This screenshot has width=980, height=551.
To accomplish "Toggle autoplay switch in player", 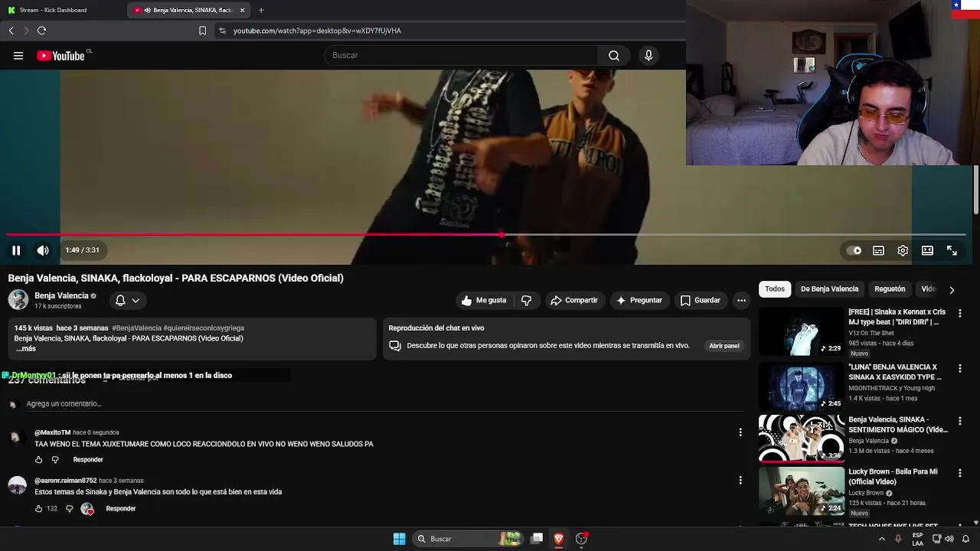I will click(x=854, y=250).
